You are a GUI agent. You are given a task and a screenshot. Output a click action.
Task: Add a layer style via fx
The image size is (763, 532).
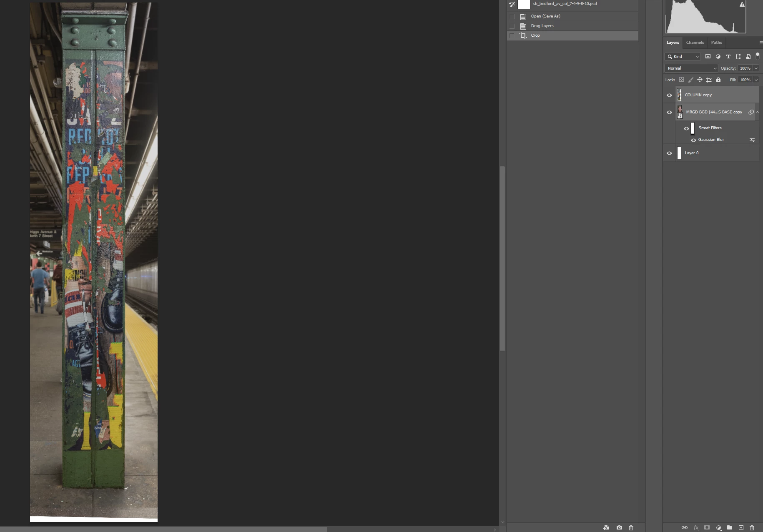696,527
